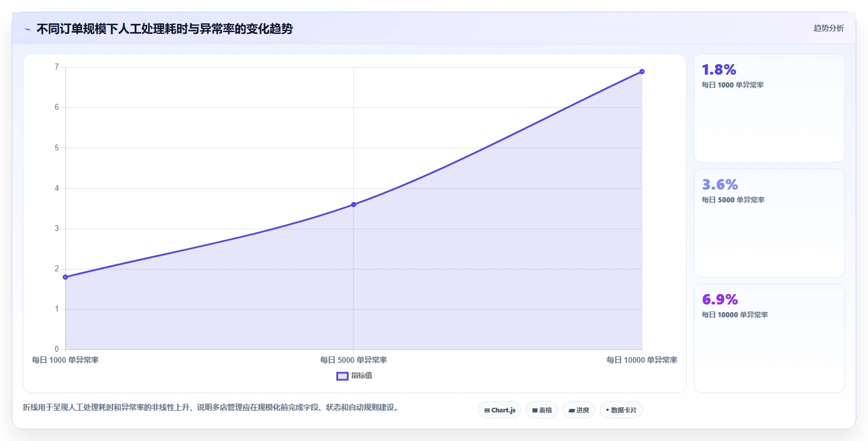The width and height of the screenshot is (868, 441).
Task: Click the y-axis value 7
Action: tap(57, 67)
